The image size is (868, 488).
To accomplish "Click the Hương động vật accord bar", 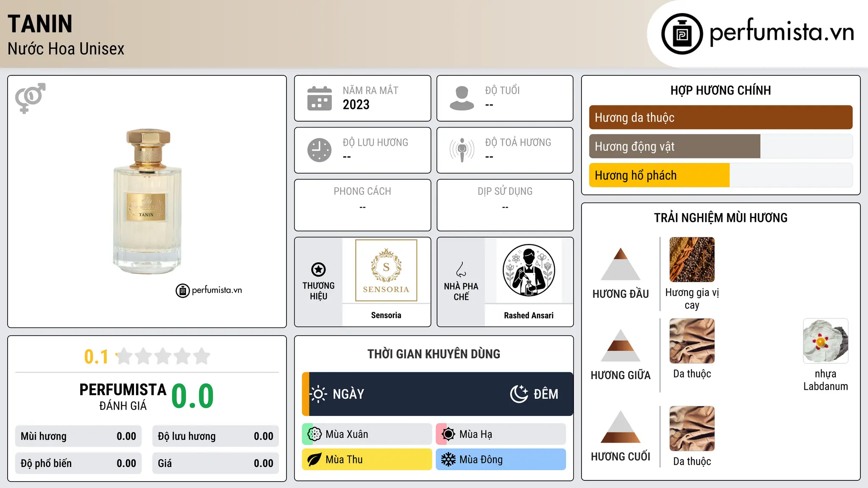I will click(721, 147).
